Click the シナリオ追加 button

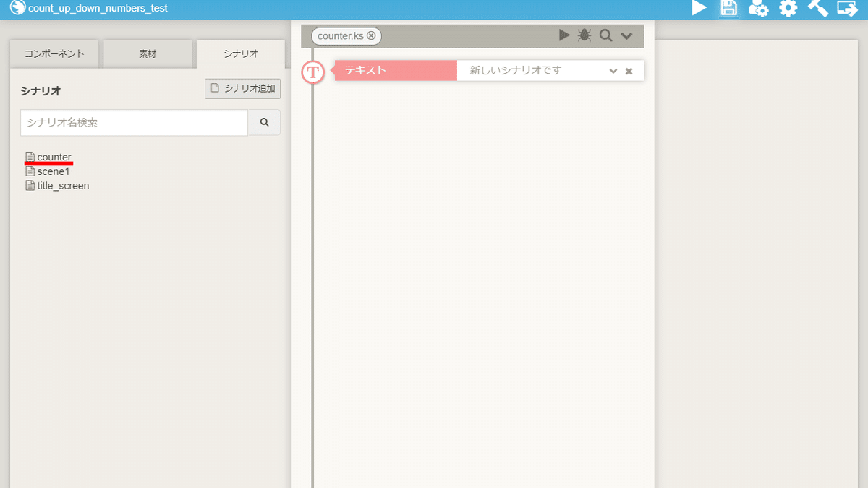pyautogui.click(x=243, y=89)
